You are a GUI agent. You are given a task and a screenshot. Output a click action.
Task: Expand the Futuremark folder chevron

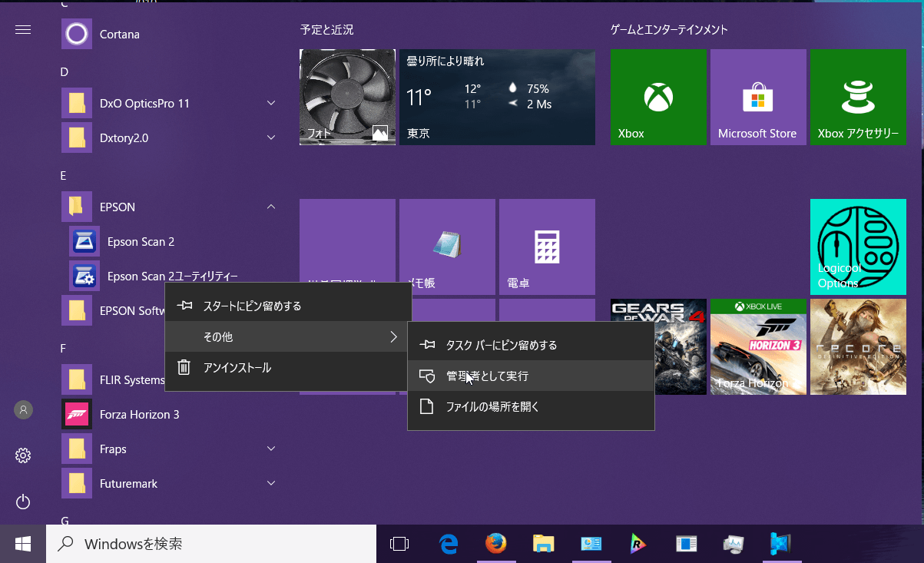tap(271, 483)
